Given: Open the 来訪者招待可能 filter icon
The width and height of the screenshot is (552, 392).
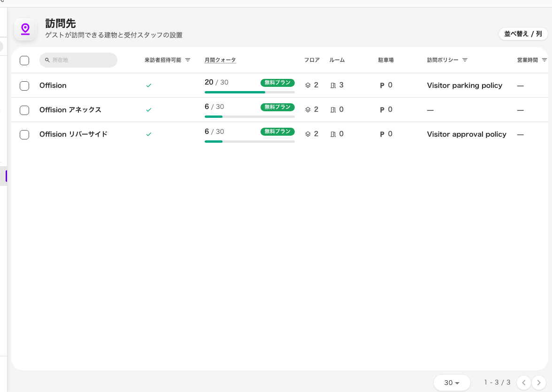Looking at the screenshot, I should coord(188,60).
